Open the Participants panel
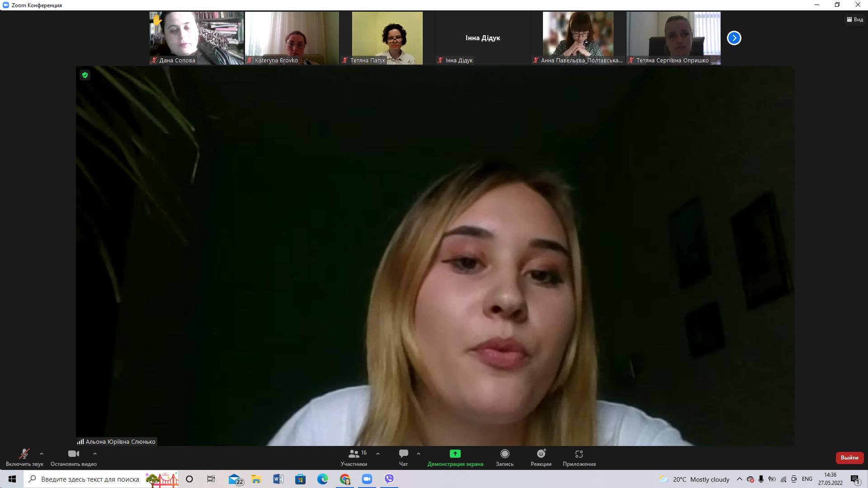Viewport: 868px width, 488px height. point(354,457)
